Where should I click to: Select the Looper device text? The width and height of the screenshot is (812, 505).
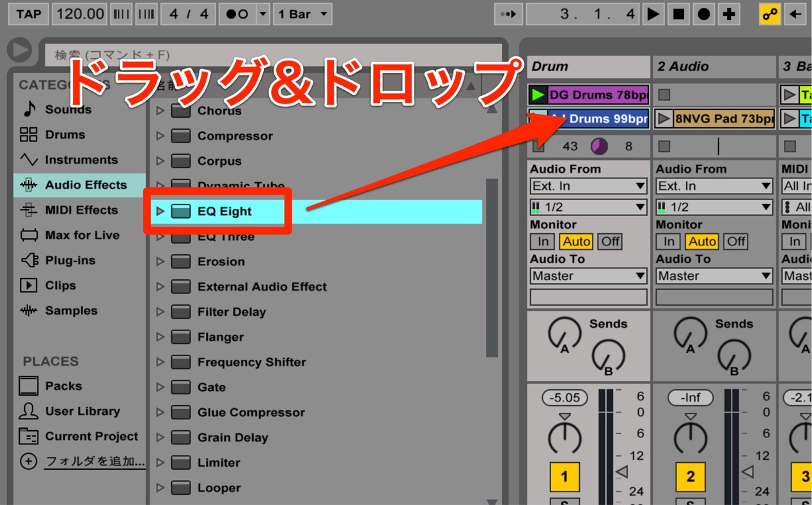pos(219,488)
